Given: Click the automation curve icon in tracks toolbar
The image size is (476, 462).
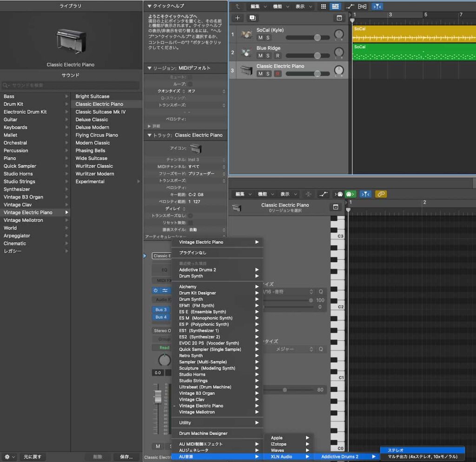Looking at the screenshot, I should pos(350,7).
